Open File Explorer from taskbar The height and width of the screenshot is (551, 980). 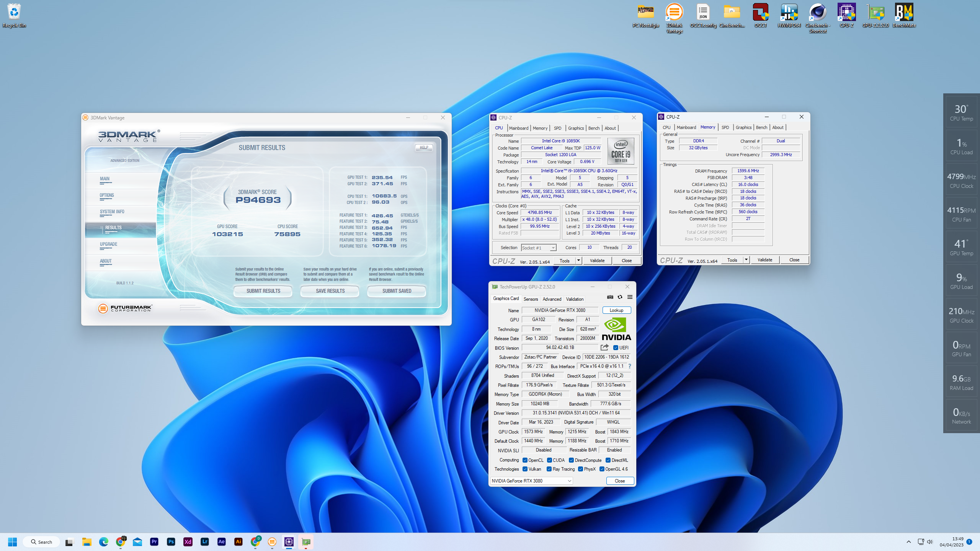tap(87, 542)
